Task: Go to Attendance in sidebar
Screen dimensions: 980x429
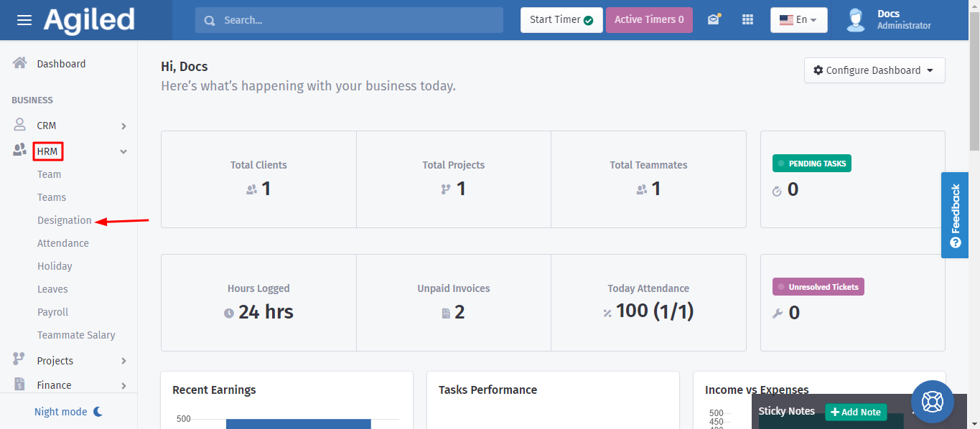Action: pos(63,243)
